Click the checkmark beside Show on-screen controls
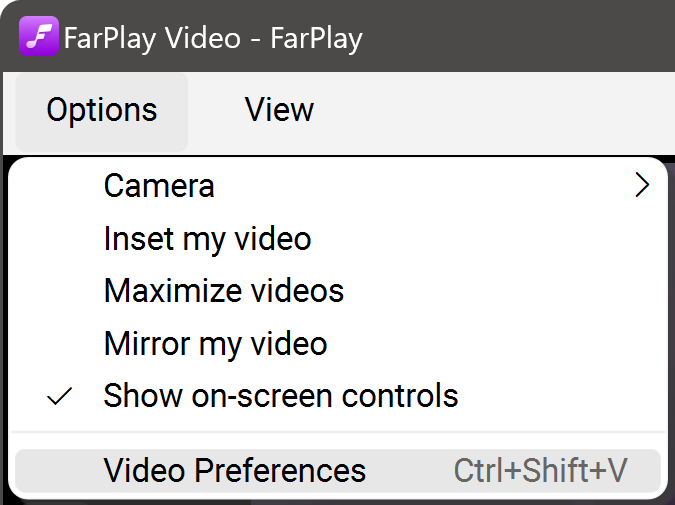 click(x=61, y=396)
